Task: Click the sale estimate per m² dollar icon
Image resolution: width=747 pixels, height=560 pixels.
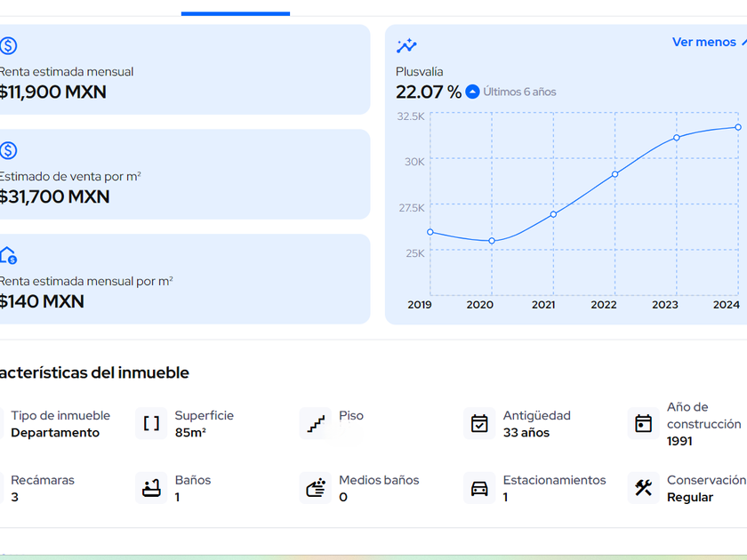Action: tap(8, 151)
